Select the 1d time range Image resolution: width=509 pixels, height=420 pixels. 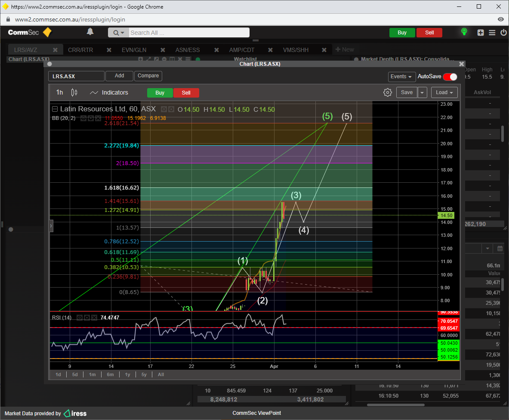pyautogui.click(x=58, y=374)
